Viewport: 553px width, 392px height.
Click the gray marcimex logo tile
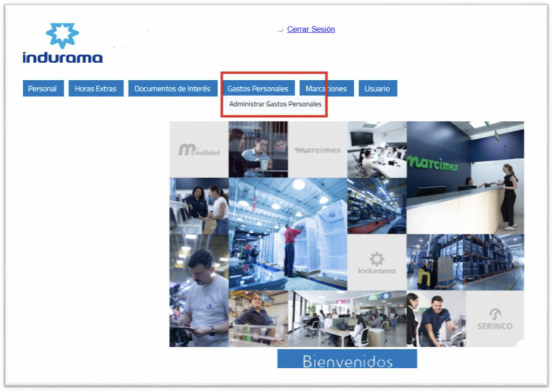[318, 150]
